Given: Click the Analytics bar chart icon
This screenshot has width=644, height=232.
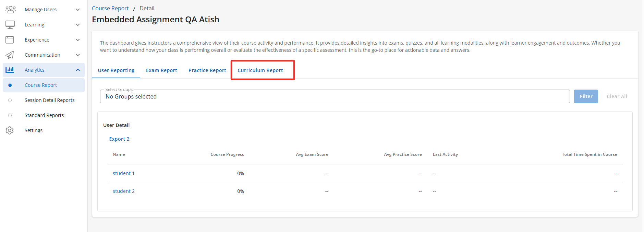Looking at the screenshot, I should click(x=10, y=70).
